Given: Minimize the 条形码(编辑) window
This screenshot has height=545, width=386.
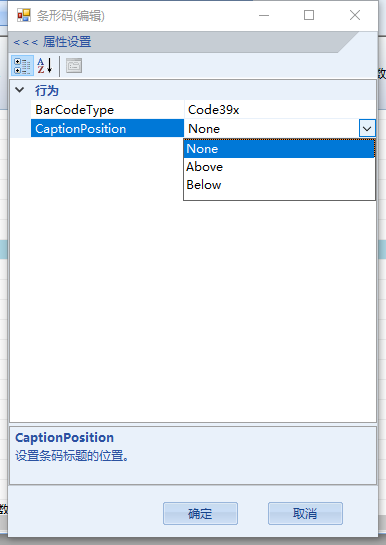Looking at the screenshot, I should tap(264, 15).
